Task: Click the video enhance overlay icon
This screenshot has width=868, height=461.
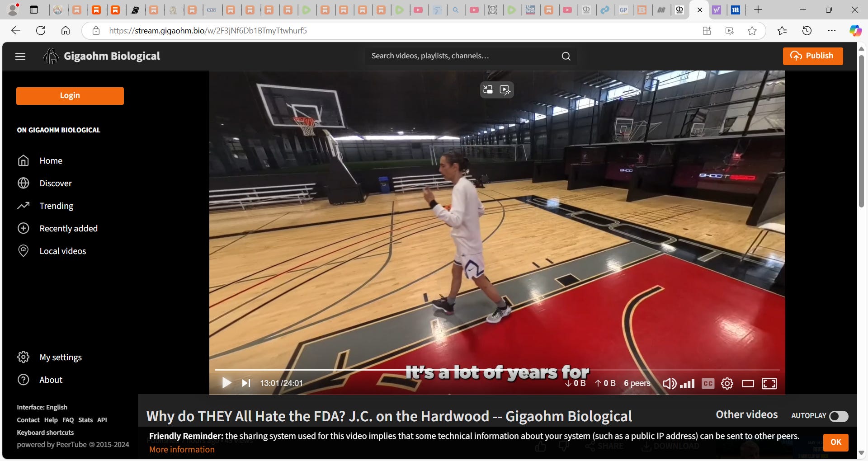Action: click(x=505, y=89)
